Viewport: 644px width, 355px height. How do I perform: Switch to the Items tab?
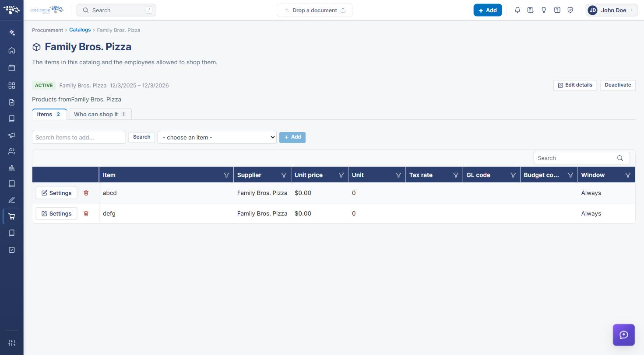pos(49,114)
